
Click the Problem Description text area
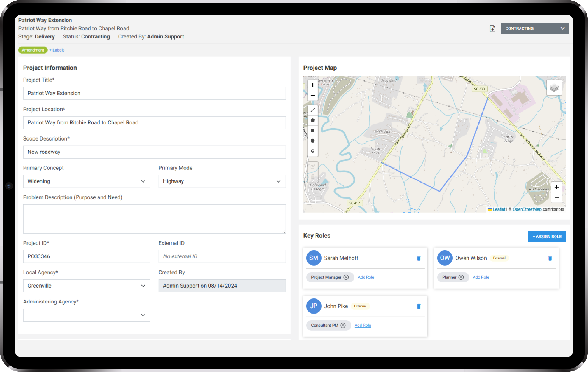click(154, 219)
